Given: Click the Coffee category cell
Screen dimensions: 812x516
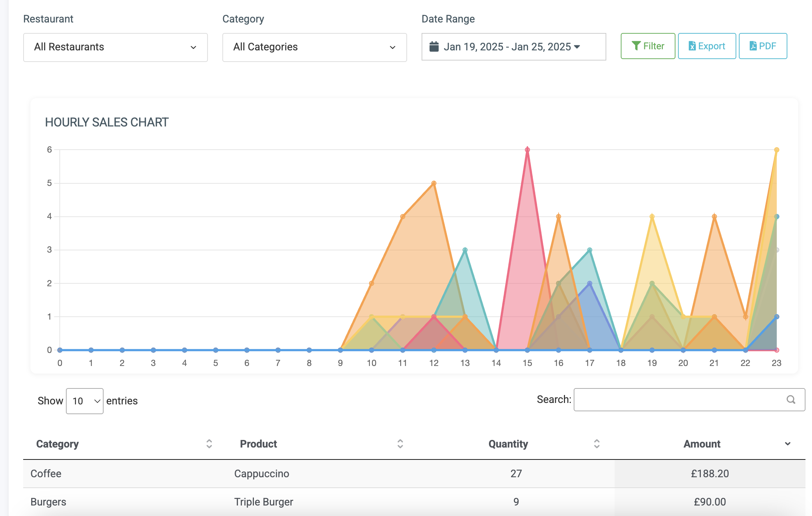Looking at the screenshot, I should [x=46, y=474].
